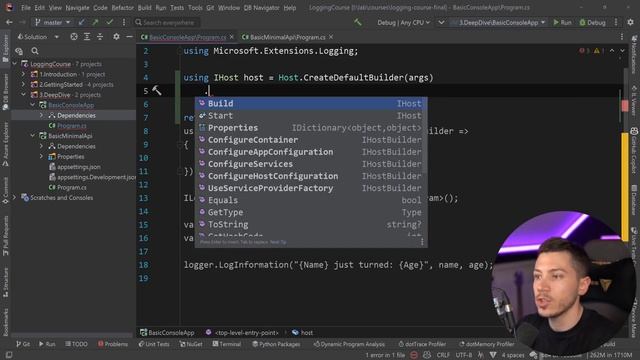This screenshot has height=360, width=640.
Task: Open the NuGet tool window
Action: pyautogui.click(x=191, y=344)
